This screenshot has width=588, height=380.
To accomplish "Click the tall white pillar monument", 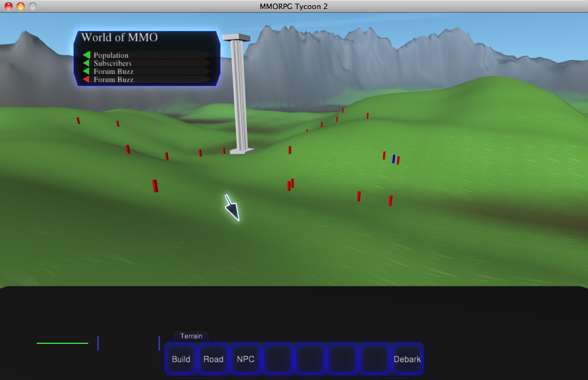I will point(238,94).
